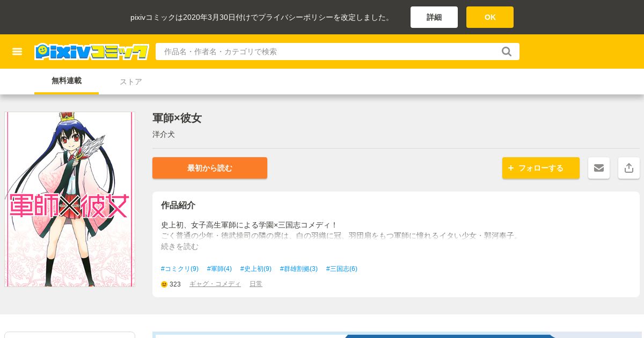
Task: Click the 詳細 button in privacy banner
Action: (x=434, y=17)
